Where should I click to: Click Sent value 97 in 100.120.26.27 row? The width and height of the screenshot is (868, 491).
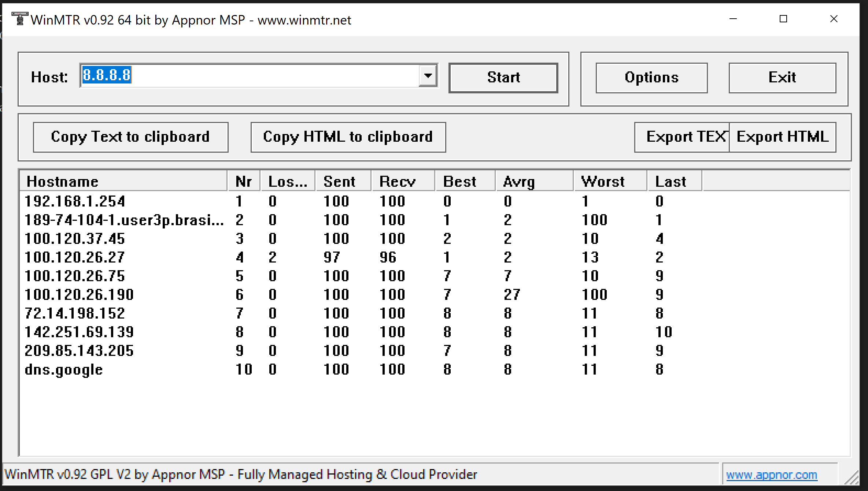click(x=332, y=257)
